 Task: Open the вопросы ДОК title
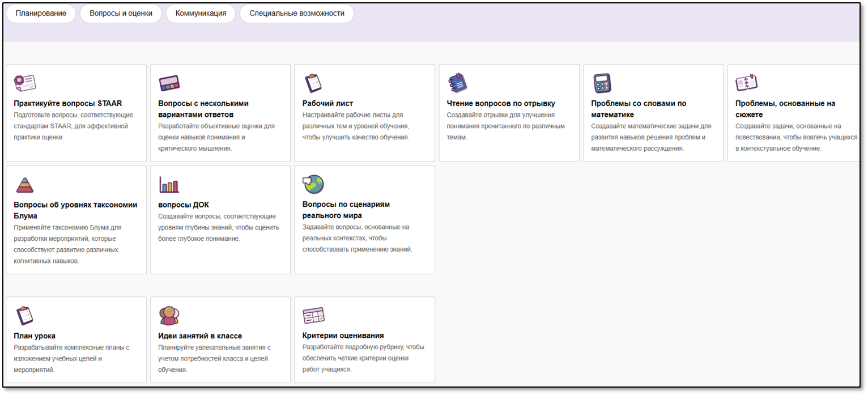tap(184, 205)
